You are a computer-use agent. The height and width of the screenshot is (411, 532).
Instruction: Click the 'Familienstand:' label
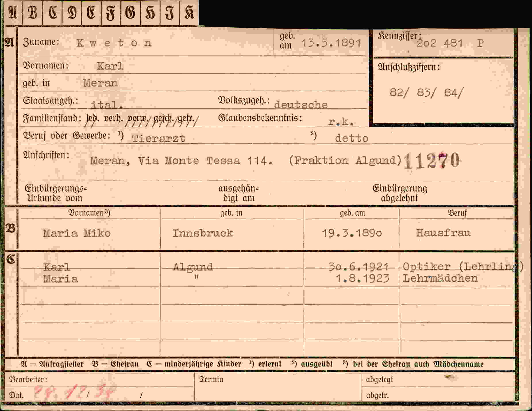(52, 119)
